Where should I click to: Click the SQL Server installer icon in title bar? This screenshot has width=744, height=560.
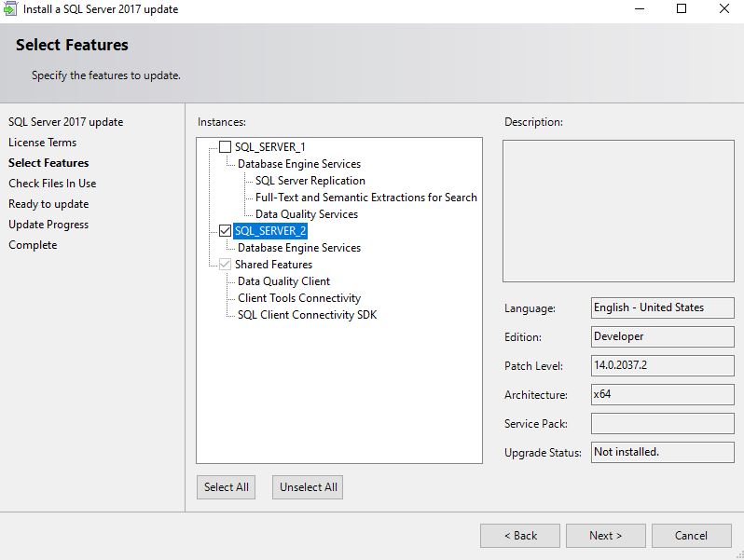pos(10,8)
